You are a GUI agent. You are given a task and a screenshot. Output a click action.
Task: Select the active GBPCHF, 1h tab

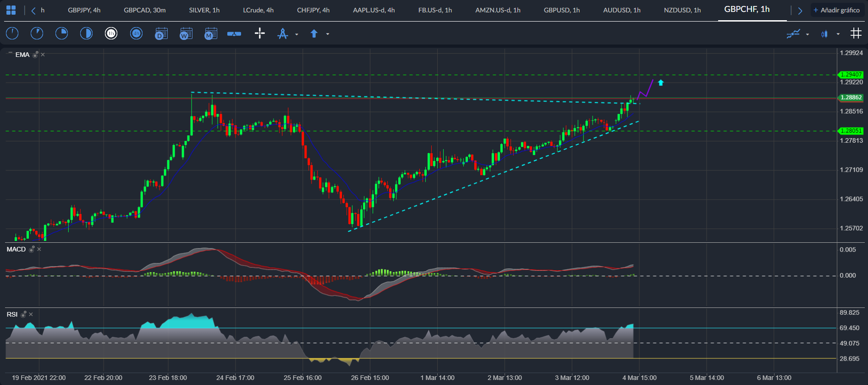coord(747,9)
